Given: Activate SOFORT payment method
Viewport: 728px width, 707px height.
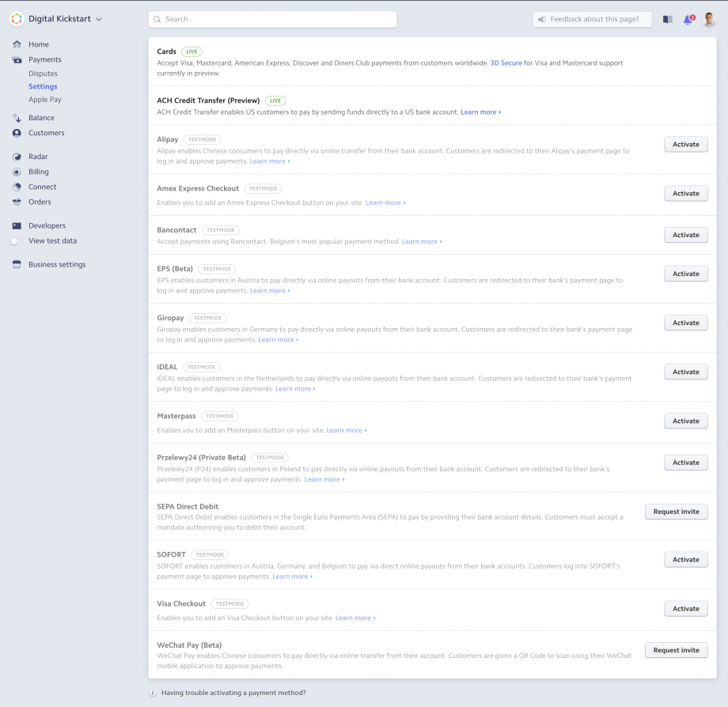Looking at the screenshot, I should [686, 559].
